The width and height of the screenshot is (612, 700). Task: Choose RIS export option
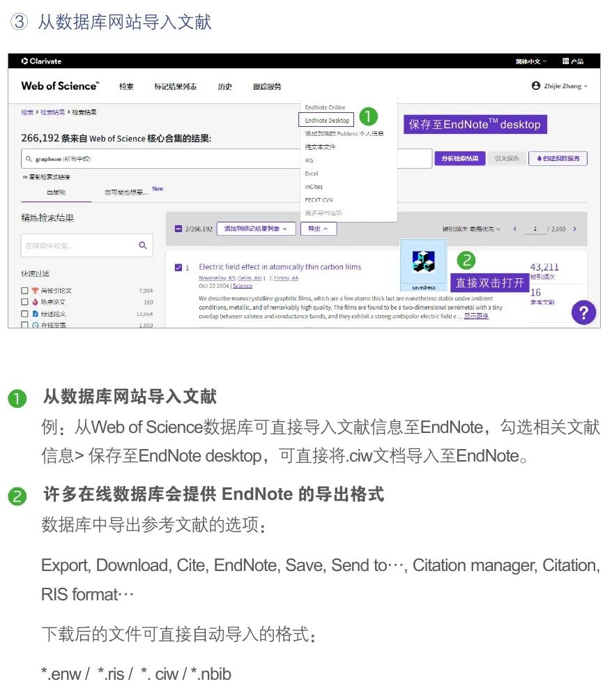(x=309, y=160)
